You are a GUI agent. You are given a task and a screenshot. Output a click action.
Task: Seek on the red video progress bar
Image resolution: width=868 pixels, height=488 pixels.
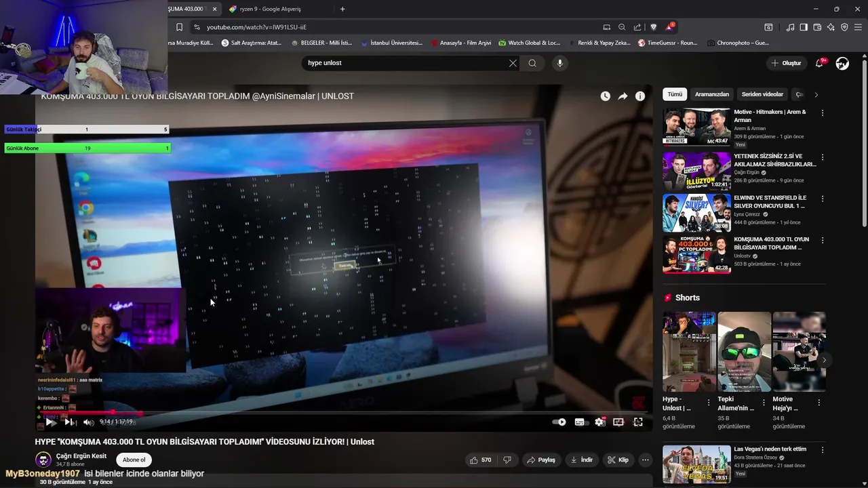coord(344,411)
